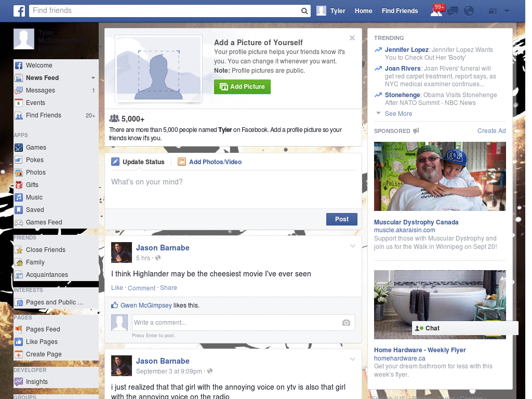Click the sidebar profile picture placeholder

24,39
